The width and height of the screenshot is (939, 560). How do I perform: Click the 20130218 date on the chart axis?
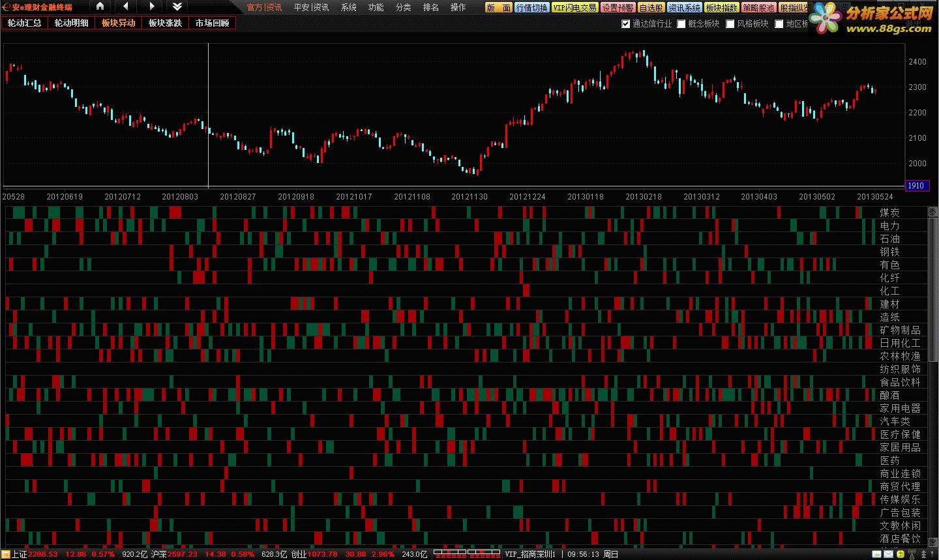pos(644,196)
